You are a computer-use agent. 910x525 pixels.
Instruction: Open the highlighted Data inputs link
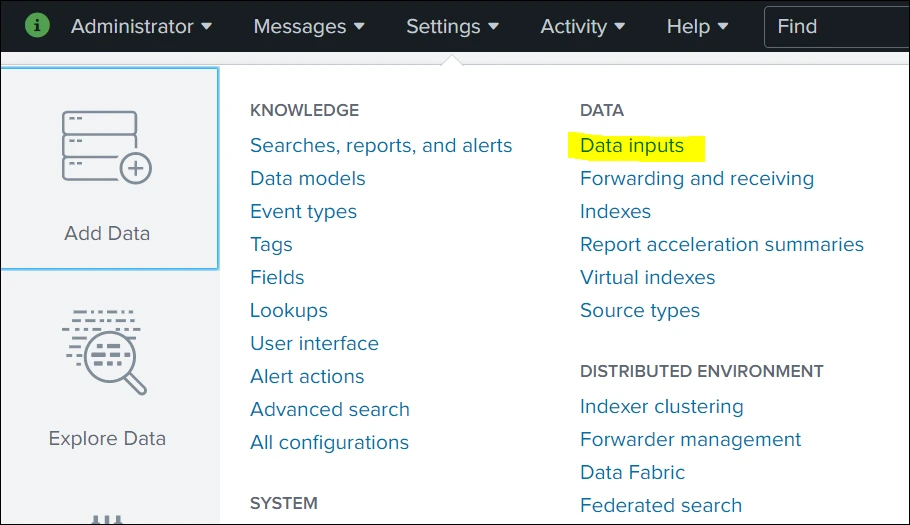(x=632, y=146)
